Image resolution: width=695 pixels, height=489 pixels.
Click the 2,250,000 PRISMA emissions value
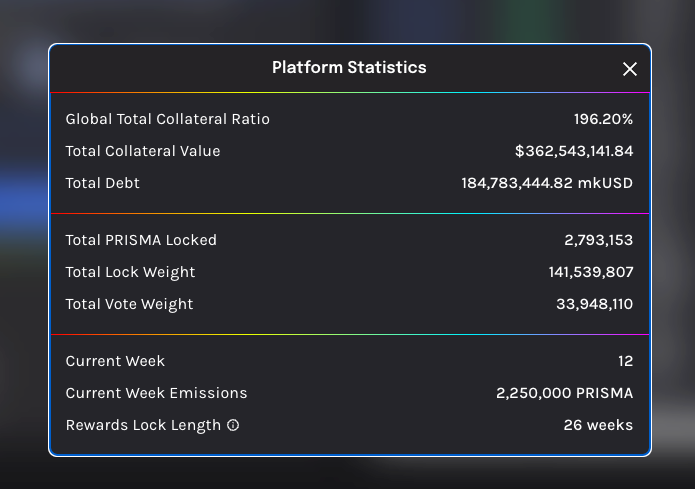(x=564, y=393)
